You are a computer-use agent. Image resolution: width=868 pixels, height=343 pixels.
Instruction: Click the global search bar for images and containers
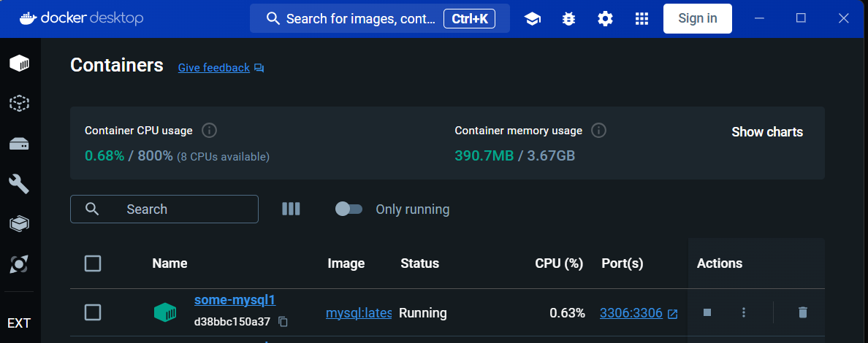click(x=380, y=18)
